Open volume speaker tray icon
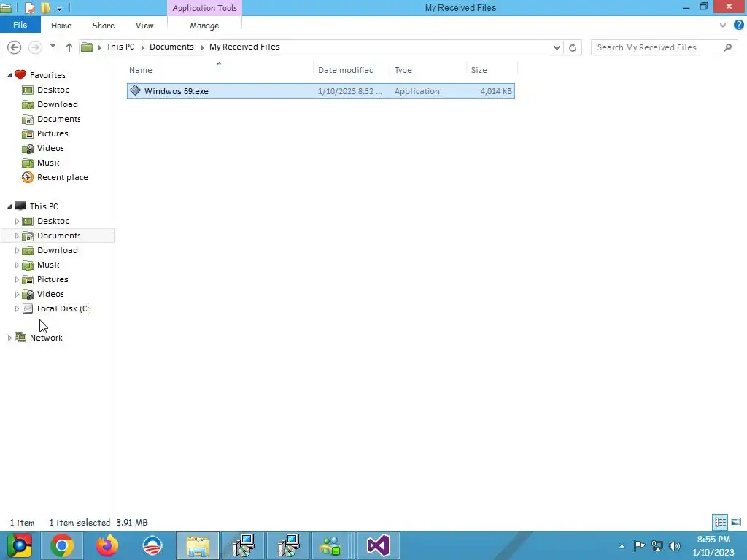 675,545
